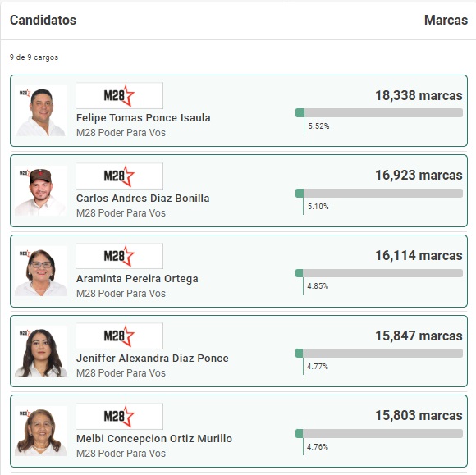Open Felipe Tomas Ponce Isaula's candidate photo

(x=41, y=111)
